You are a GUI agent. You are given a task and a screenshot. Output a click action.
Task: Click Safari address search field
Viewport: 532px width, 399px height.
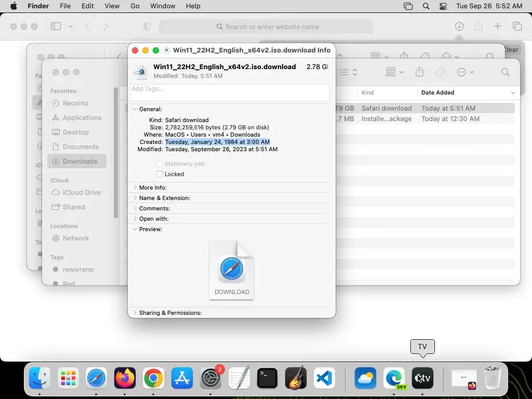tap(266, 26)
